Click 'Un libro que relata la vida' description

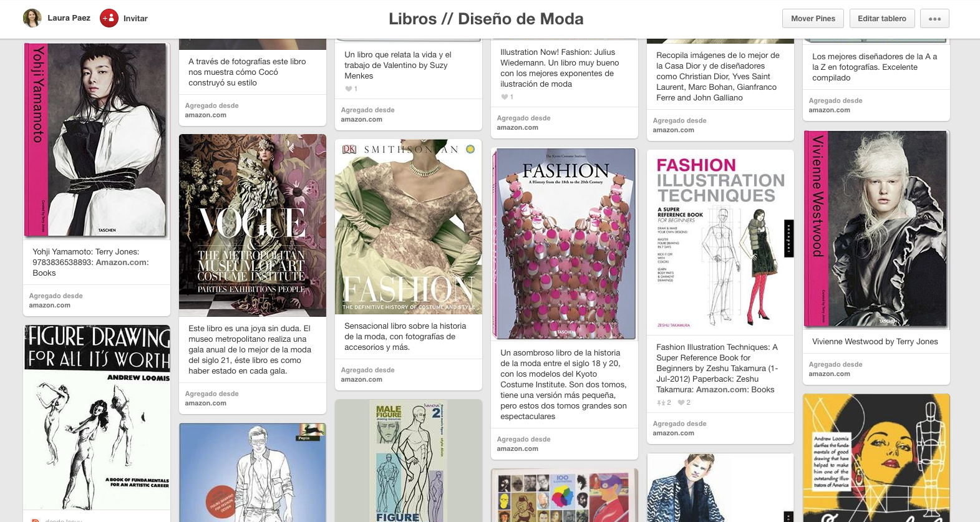tap(398, 65)
